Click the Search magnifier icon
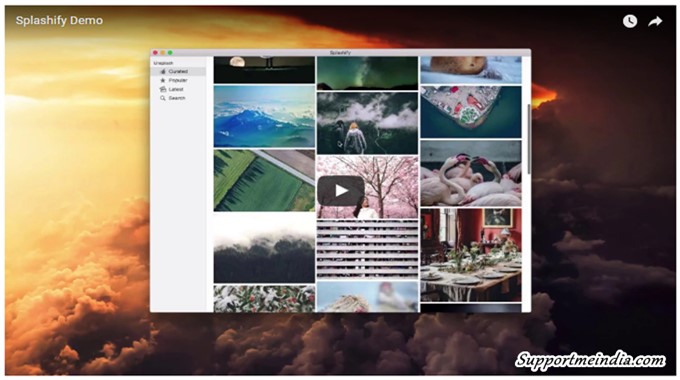 (x=163, y=98)
